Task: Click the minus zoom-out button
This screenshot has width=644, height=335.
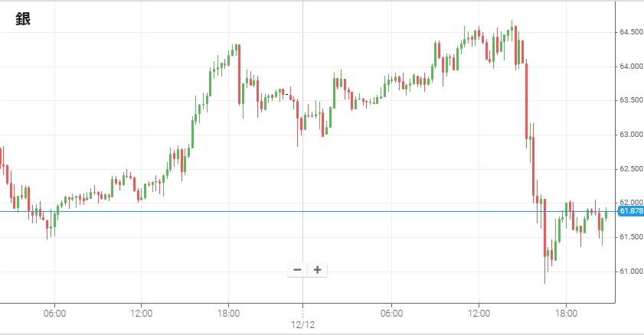Action: [x=297, y=269]
